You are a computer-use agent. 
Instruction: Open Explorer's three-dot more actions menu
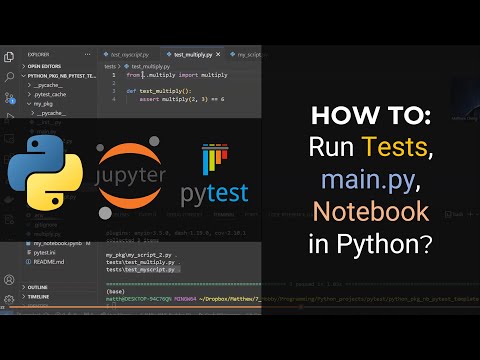click(87, 54)
